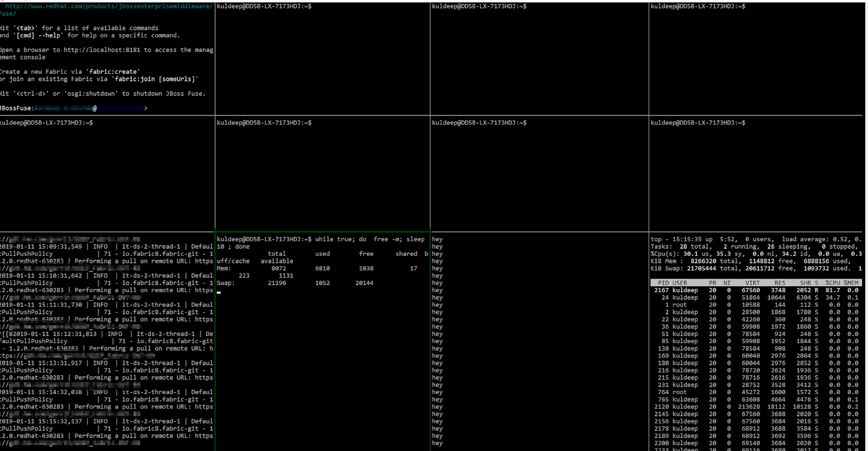Click the shell prompt in the pane directly above the free -m output
Image resolution: width=868 pixels, height=451 pixels.
(264, 123)
